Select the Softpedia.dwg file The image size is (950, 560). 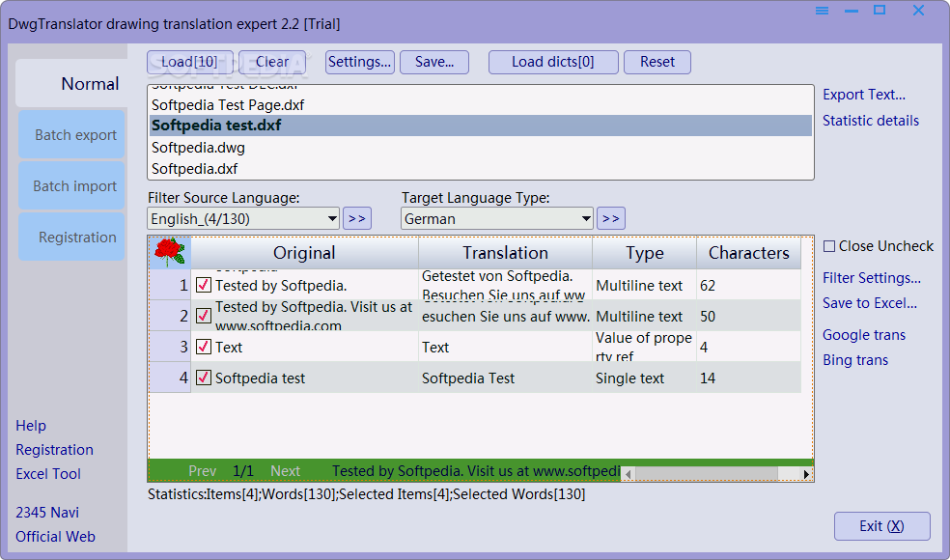(481, 148)
